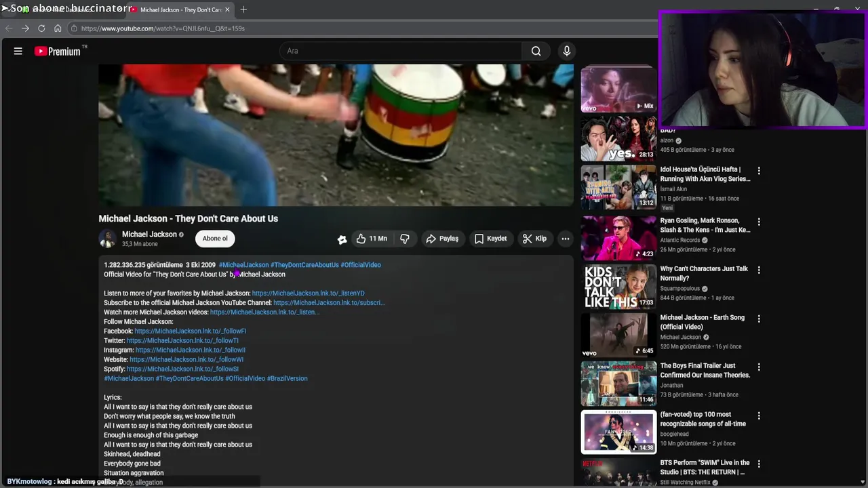Click the #MichaelJackson hashtag in top line
The height and width of the screenshot is (488, 868).
coord(244,265)
